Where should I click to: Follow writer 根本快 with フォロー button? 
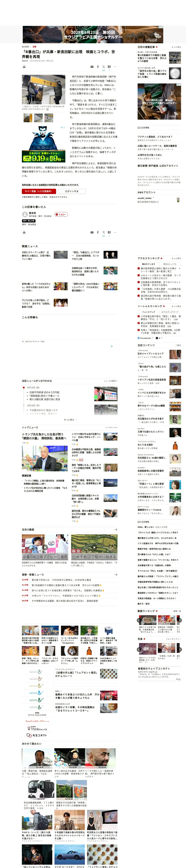point(61,214)
